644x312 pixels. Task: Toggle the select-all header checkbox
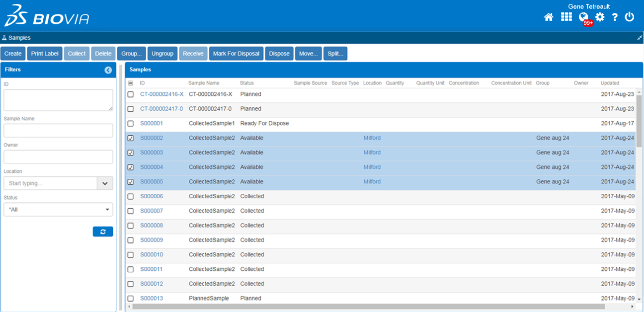131,83
